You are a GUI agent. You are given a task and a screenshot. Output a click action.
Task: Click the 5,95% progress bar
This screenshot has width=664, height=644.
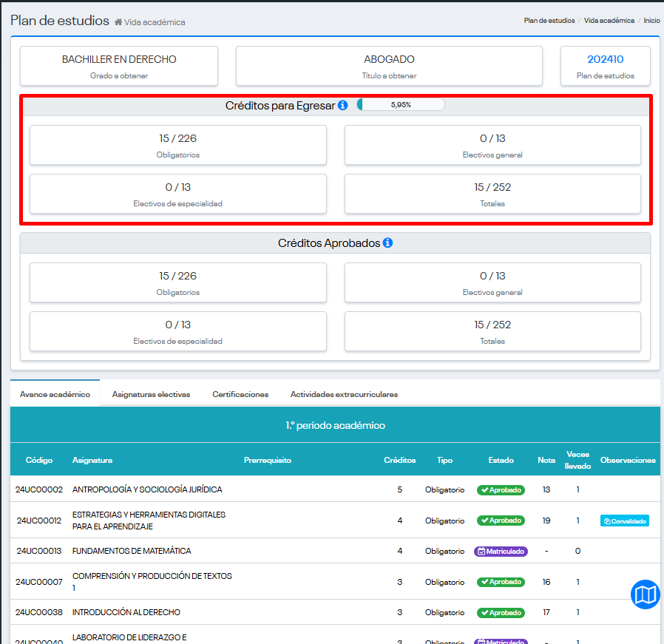pos(401,105)
